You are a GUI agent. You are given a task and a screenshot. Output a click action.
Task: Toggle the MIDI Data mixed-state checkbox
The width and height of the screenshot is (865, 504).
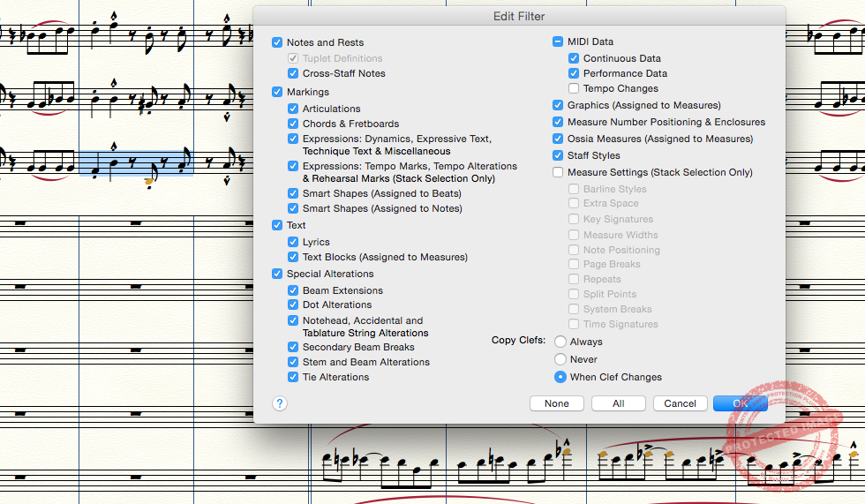pyautogui.click(x=558, y=41)
